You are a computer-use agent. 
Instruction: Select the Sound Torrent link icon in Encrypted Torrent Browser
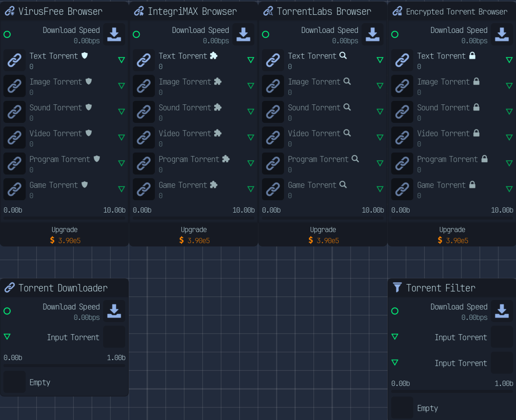402,112
